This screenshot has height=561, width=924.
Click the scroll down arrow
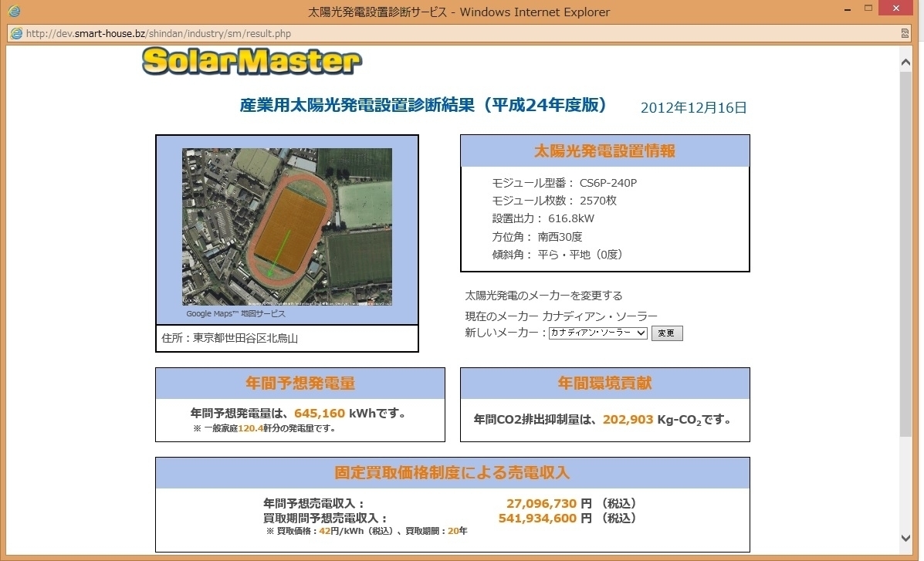[x=906, y=538]
